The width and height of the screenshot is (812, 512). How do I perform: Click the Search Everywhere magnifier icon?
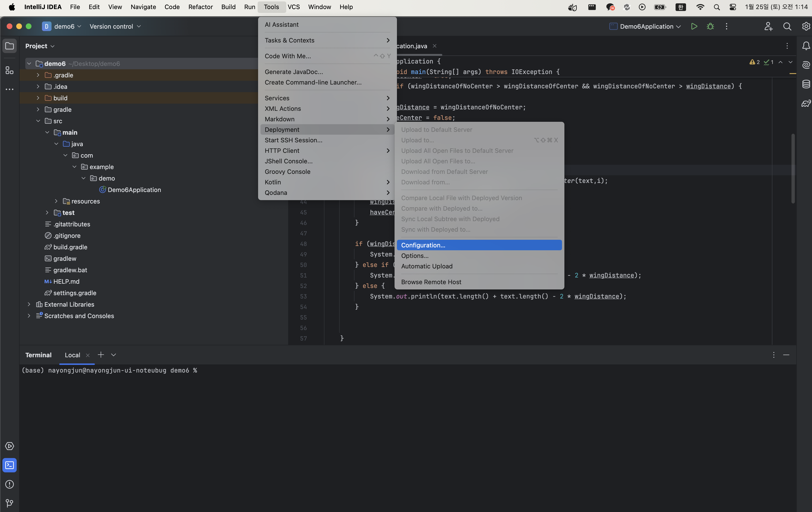point(787,26)
